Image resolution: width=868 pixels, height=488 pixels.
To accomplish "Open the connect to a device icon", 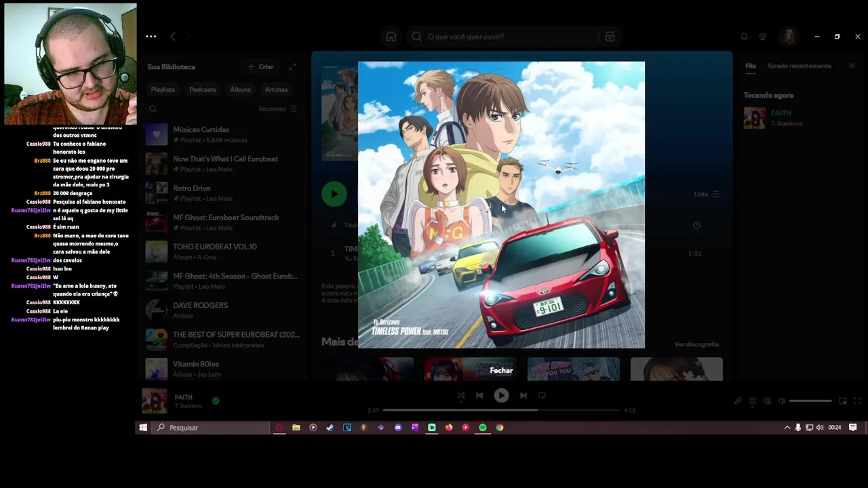I will [x=767, y=401].
